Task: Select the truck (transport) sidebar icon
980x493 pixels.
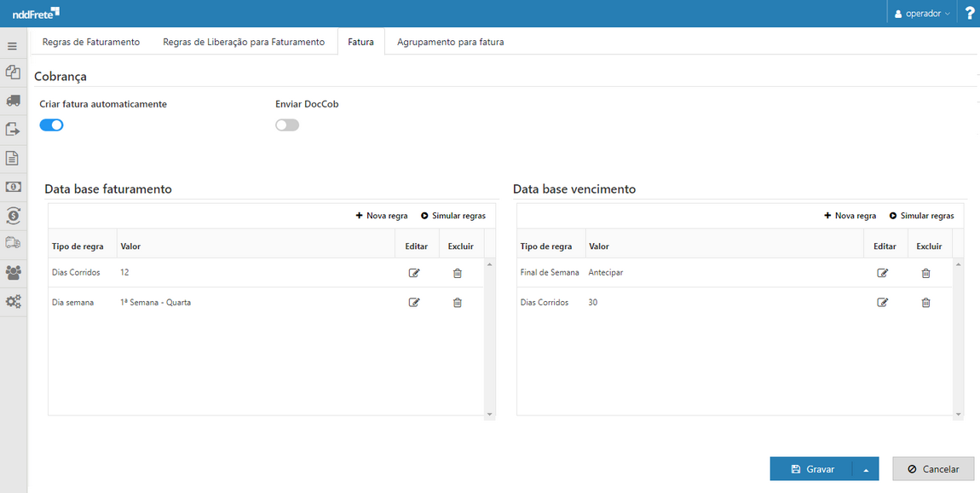Action: click(12, 101)
